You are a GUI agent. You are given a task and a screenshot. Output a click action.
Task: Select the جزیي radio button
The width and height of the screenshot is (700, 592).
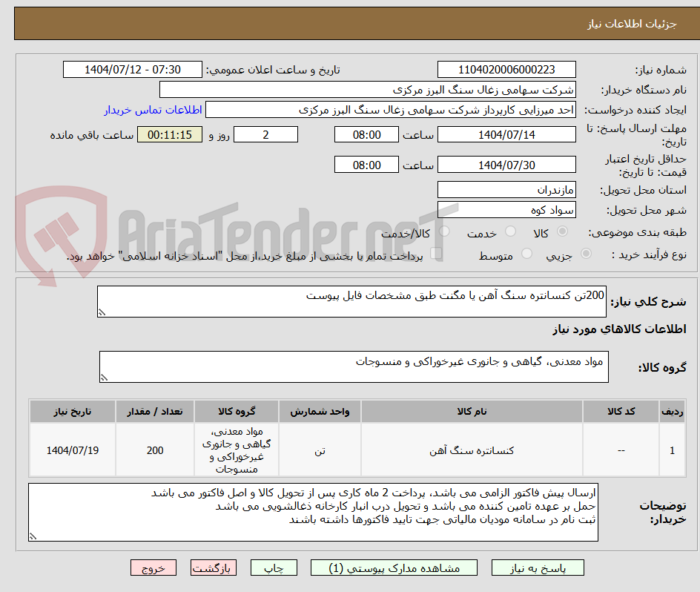tap(585, 254)
